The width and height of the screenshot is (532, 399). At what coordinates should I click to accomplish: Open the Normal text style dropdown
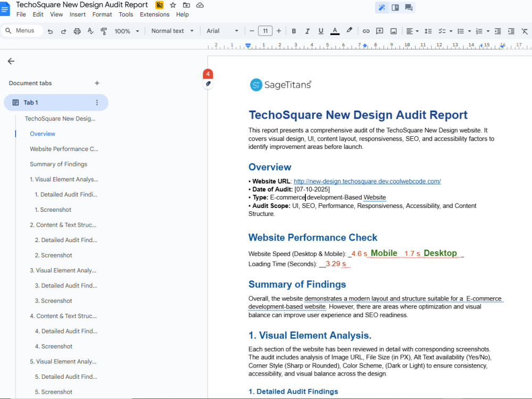coord(172,31)
